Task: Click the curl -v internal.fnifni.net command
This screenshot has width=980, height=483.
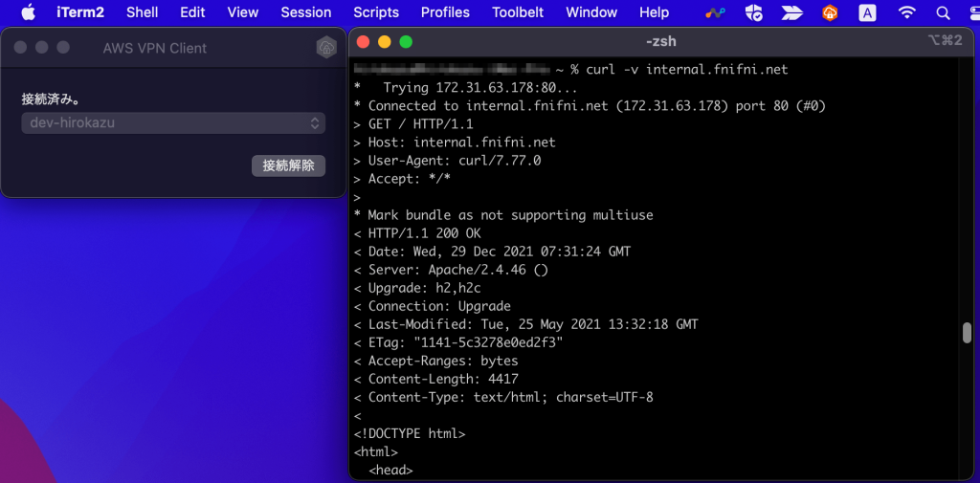Action: click(x=687, y=70)
